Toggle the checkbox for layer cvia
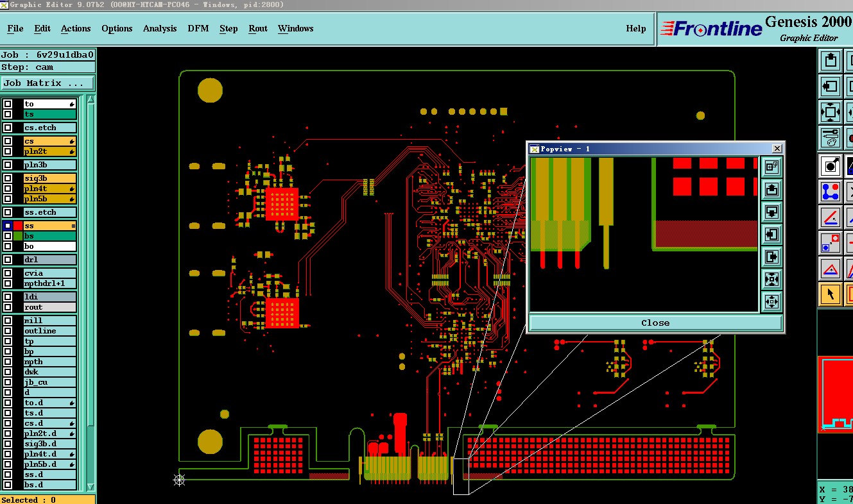Screen dimensions: 853x504 8,273
